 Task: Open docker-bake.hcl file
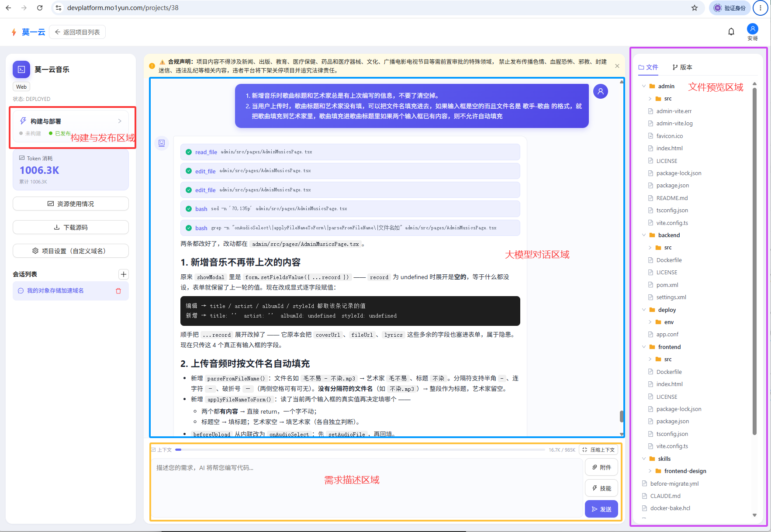[670, 508]
